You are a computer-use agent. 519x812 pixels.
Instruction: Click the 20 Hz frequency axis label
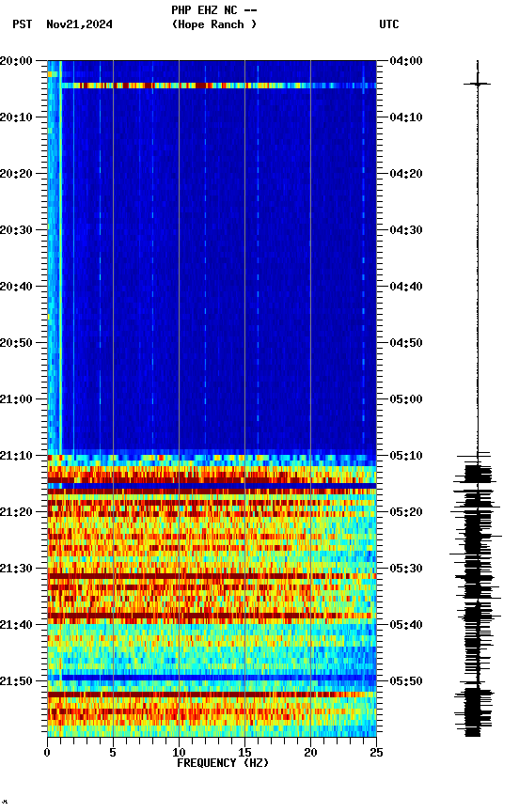pyautogui.click(x=310, y=753)
